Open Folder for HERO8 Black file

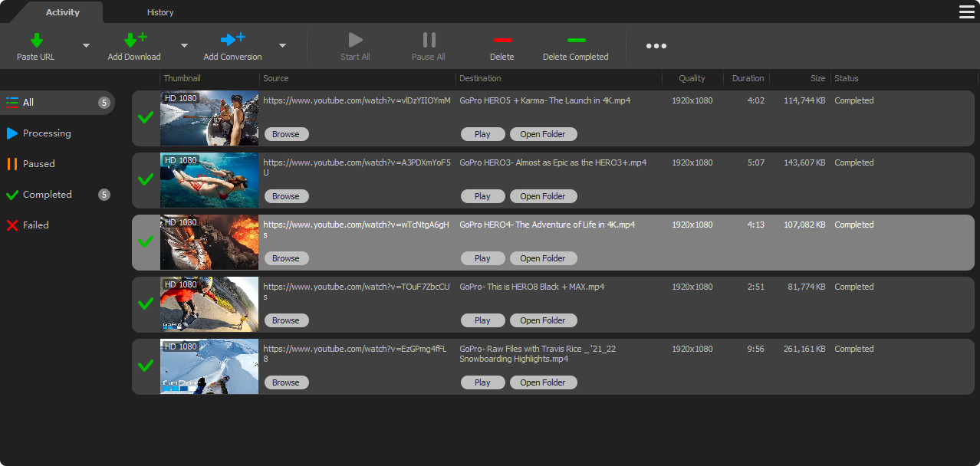(543, 320)
